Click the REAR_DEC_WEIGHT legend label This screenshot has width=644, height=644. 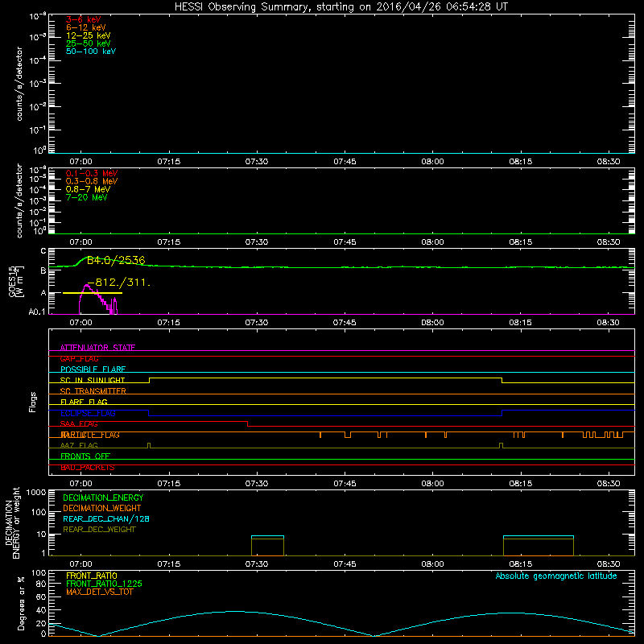[99, 530]
